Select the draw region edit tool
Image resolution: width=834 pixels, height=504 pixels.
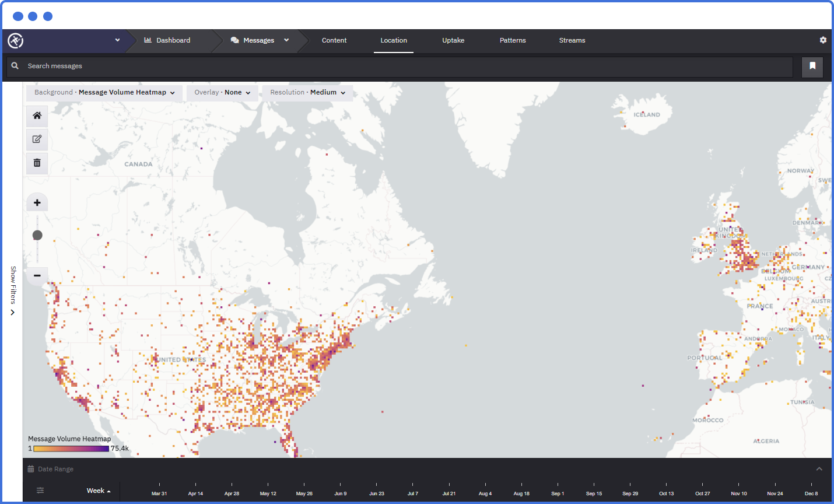(37, 139)
